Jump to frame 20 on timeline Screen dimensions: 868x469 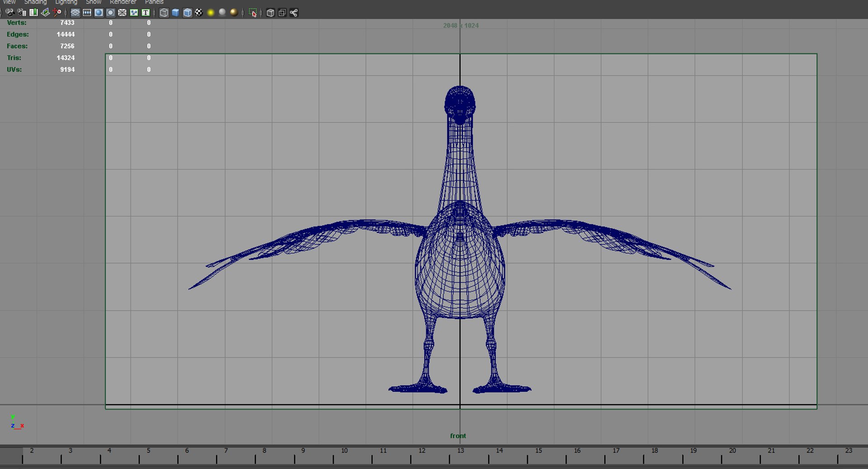pyautogui.click(x=732, y=450)
